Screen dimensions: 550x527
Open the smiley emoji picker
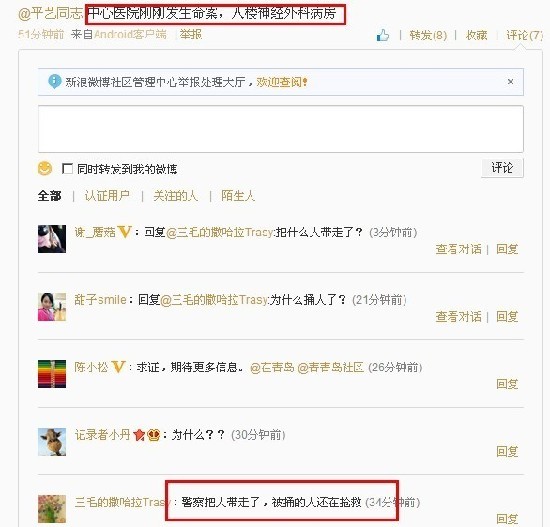[45, 168]
